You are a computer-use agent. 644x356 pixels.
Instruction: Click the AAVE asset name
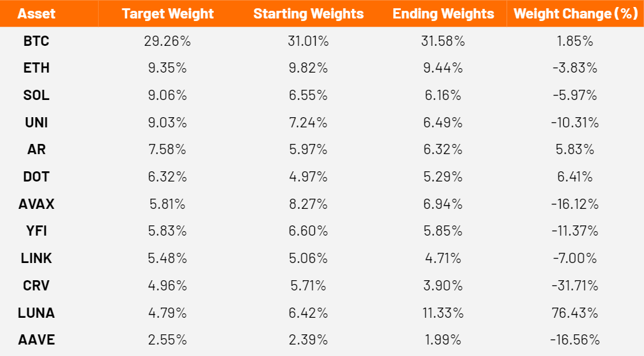point(36,340)
